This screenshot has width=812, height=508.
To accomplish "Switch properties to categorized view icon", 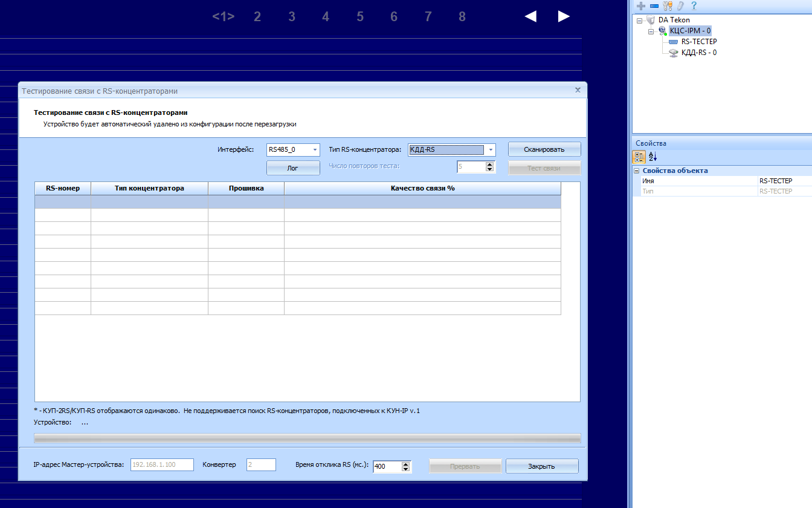I will 639,157.
